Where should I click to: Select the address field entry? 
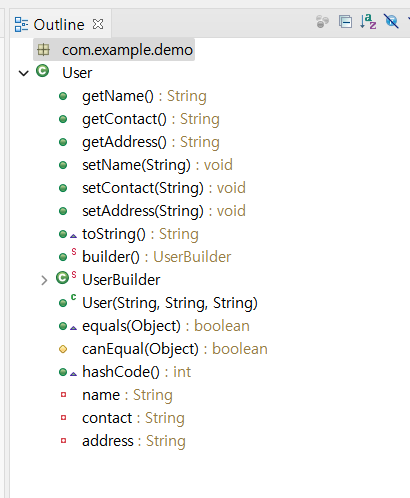[x=134, y=441]
